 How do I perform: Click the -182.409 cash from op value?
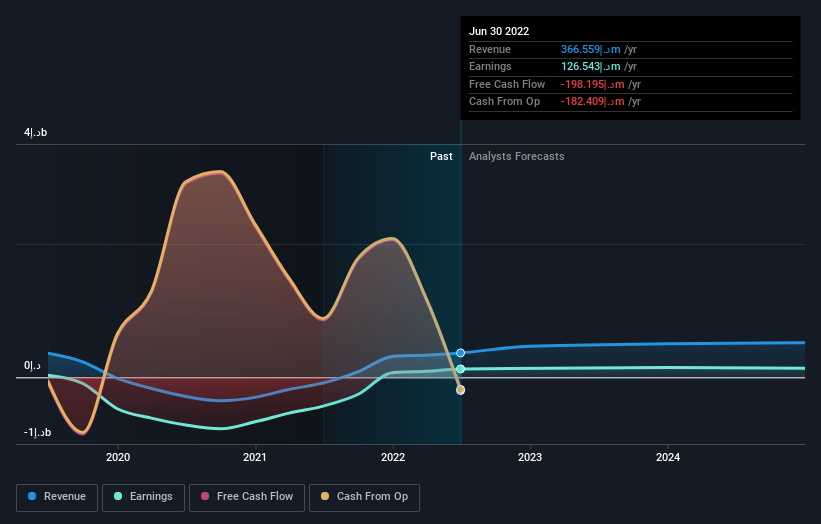click(592, 102)
